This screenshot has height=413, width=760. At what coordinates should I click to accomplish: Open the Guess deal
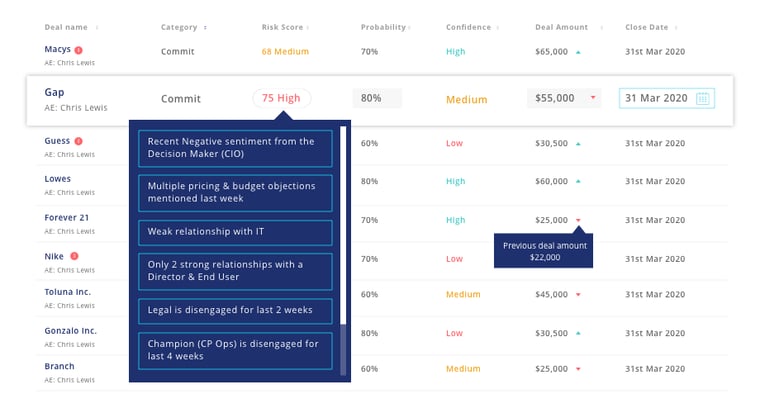click(x=57, y=141)
